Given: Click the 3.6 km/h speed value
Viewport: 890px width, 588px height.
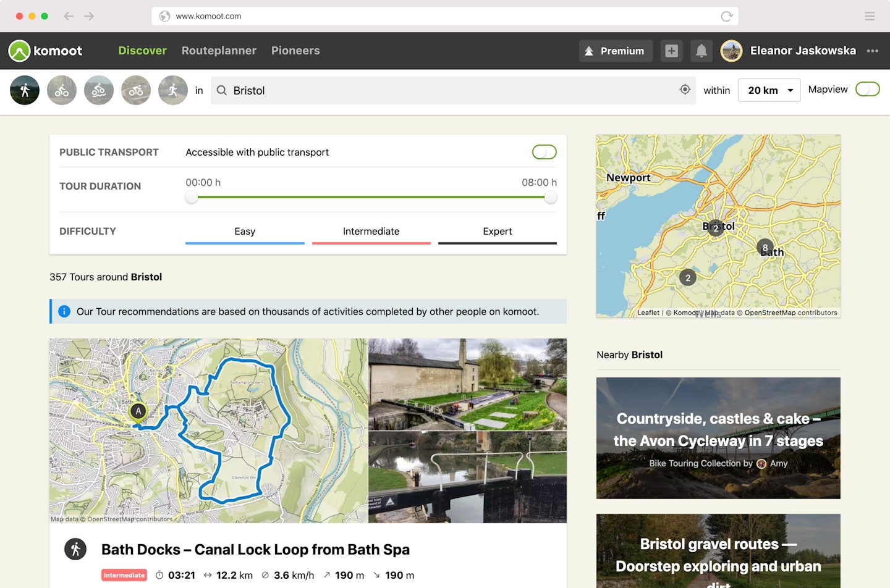Looking at the screenshot, I should 294,575.
